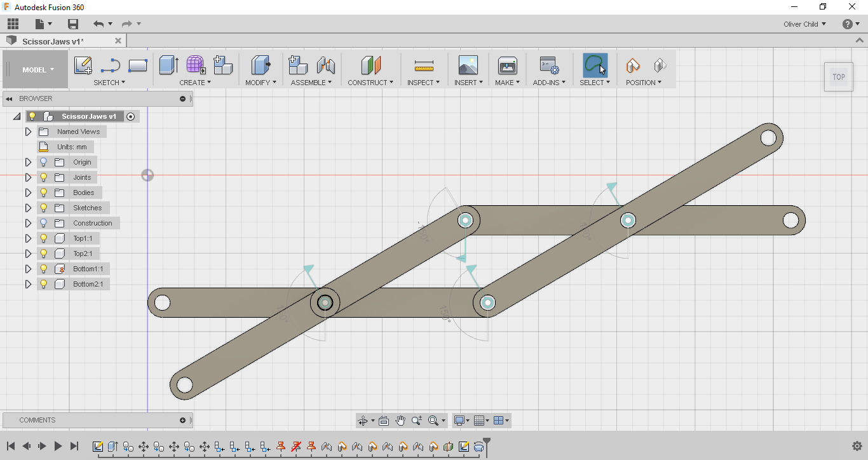Expand the Origin folder
The height and width of the screenshot is (460, 868).
(x=28, y=162)
